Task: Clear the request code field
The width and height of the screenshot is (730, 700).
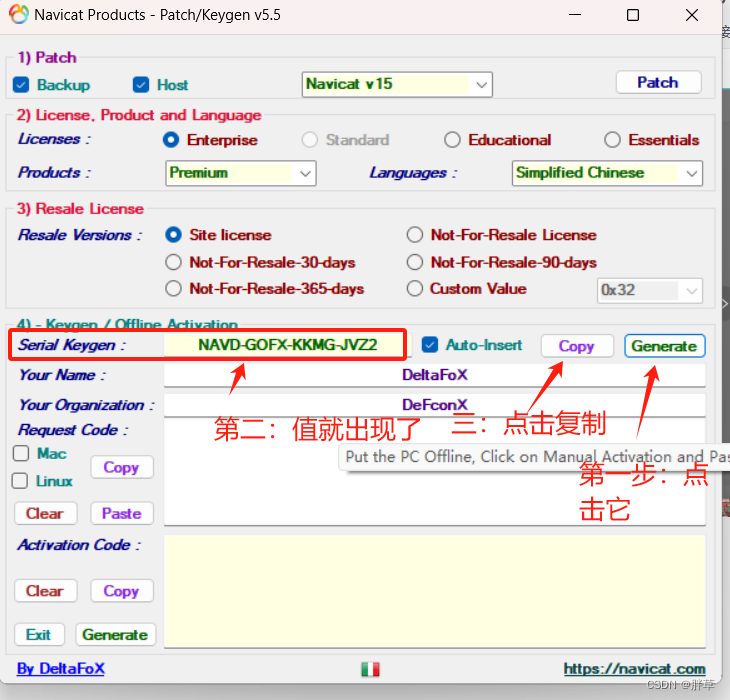Action: tap(45, 513)
